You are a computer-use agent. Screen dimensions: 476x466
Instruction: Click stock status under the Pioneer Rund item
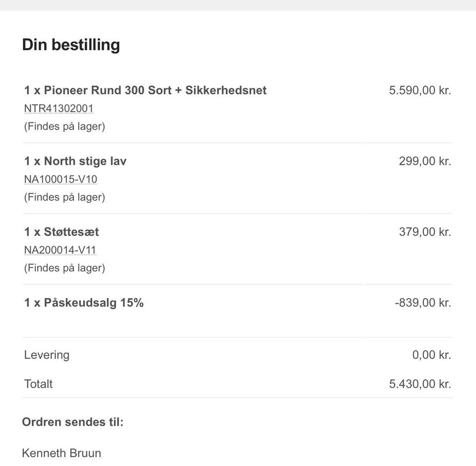pos(64,127)
